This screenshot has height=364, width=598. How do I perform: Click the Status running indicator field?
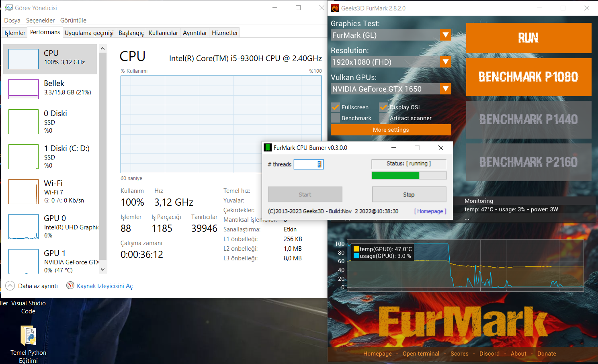(x=409, y=164)
